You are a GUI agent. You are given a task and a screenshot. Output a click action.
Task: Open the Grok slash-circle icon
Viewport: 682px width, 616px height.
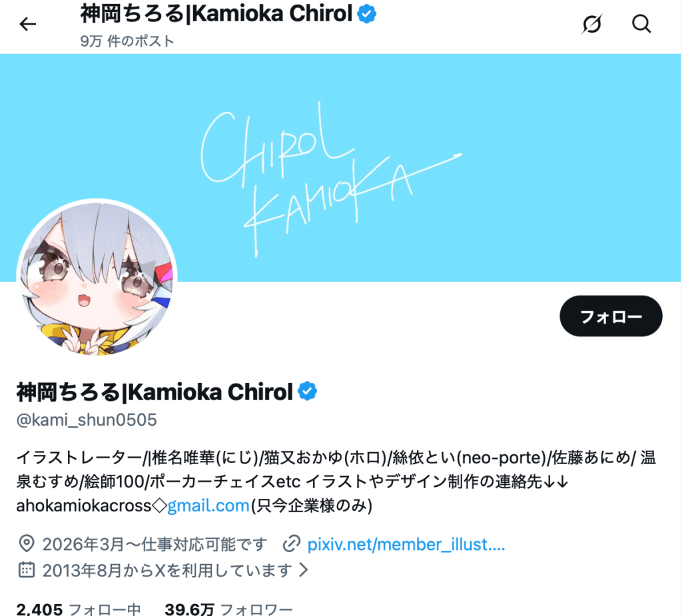(x=591, y=24)
